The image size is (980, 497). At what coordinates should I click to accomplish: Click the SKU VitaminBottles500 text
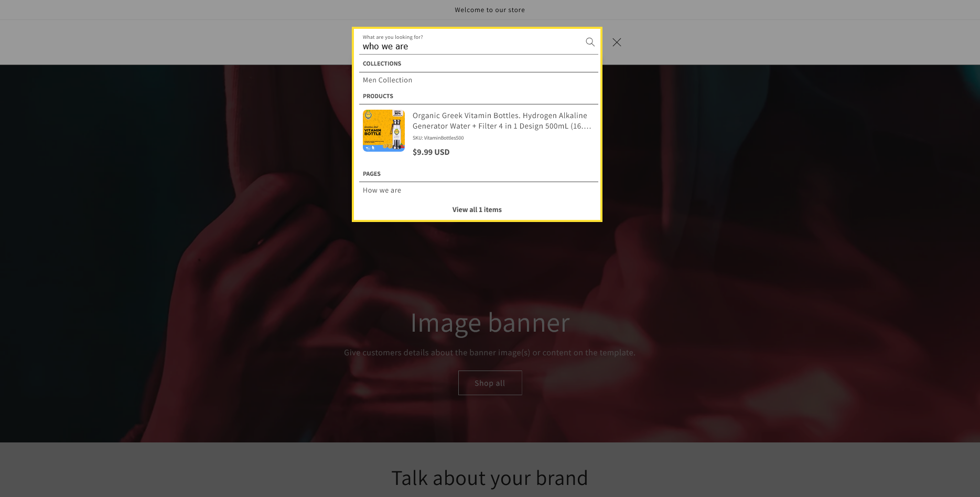pyautogui.click(x=438, y=138)
